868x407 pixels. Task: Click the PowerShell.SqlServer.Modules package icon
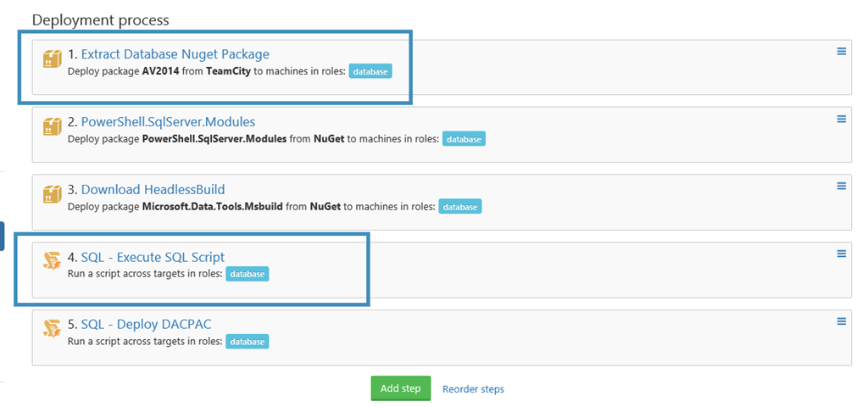coord(53,126)
